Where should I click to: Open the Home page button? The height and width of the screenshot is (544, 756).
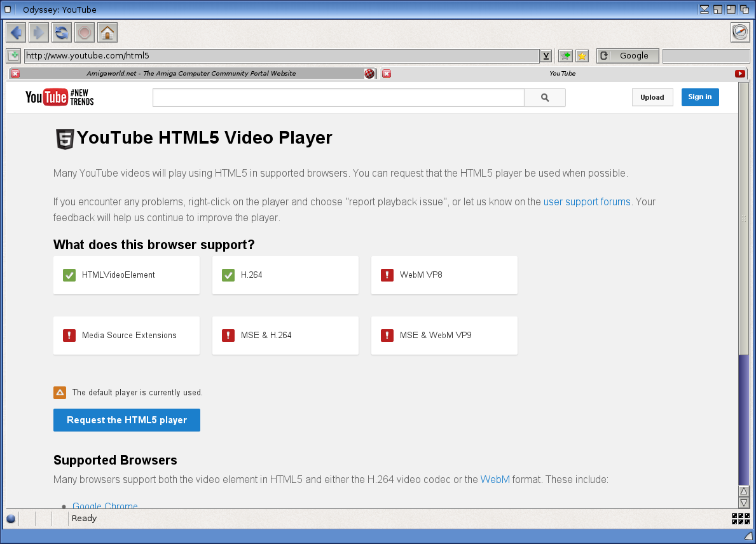pos(107,33)
